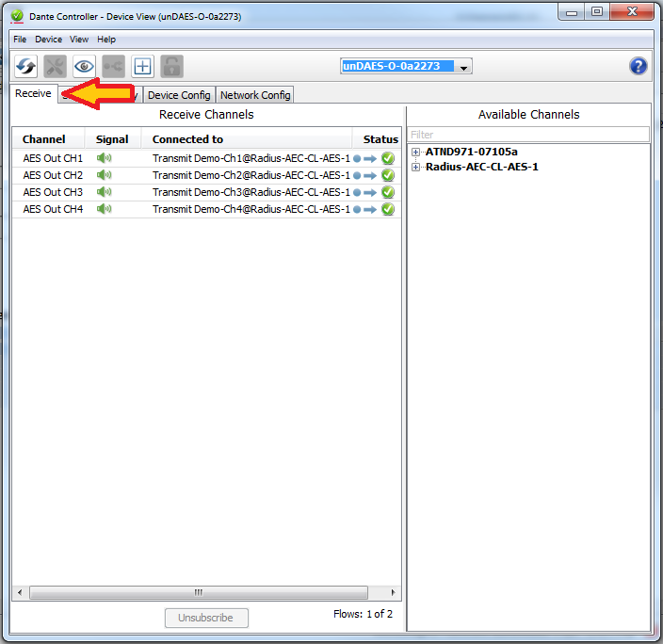Click the speaker signal icon for AES Out CH2
The image size is (663, 644).
coord(104,175)
